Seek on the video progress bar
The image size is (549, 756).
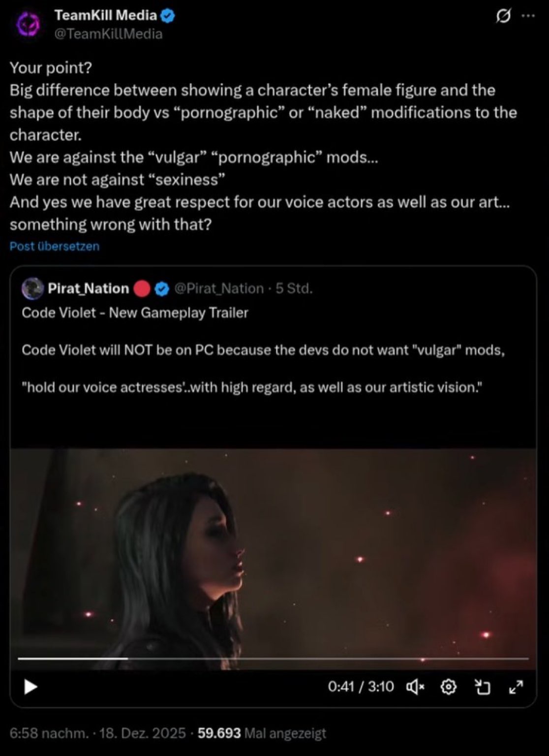(x=273, y=658)
